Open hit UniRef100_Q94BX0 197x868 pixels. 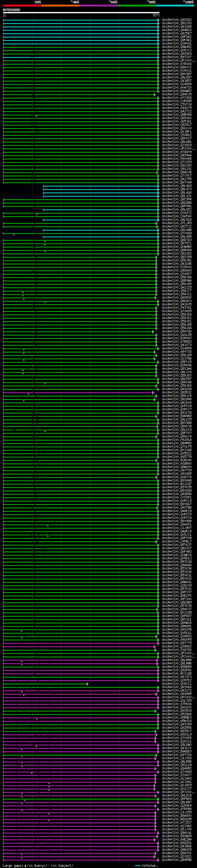(177, 30)
